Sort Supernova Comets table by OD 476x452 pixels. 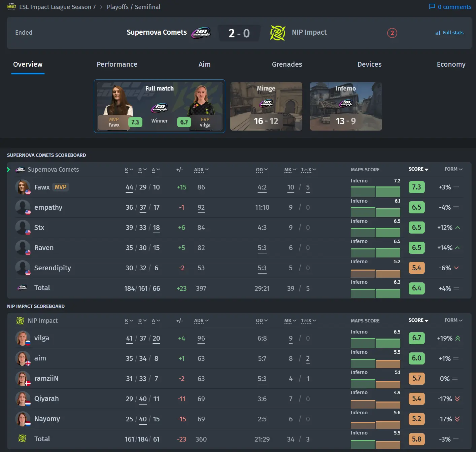[262, 170]
